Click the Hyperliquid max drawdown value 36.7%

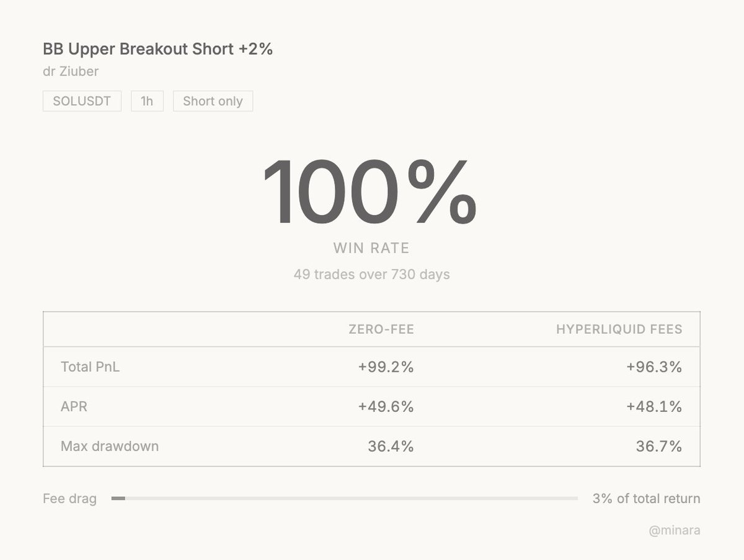(658, 446)
